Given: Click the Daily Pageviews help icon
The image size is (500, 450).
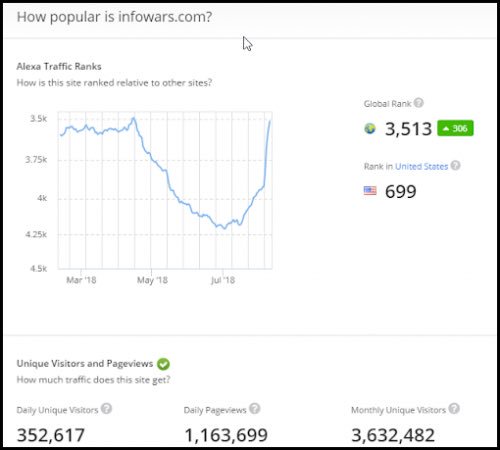Looking at the screenshot, I should [x=255, y=409].
